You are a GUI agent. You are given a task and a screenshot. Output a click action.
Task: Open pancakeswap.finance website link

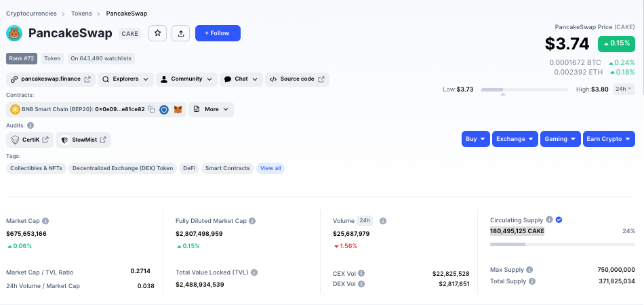click(x=51, y=79)
